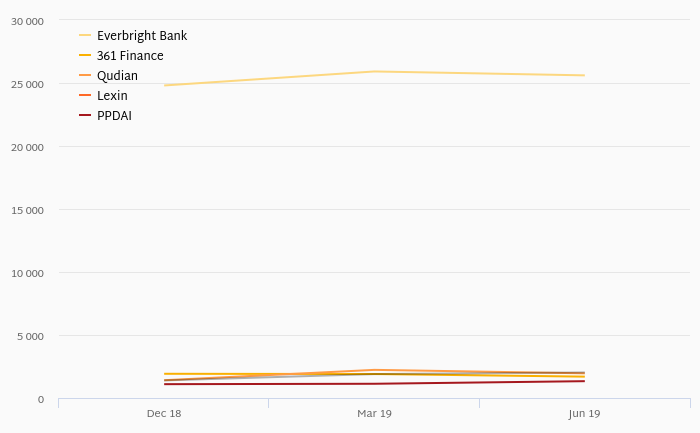Click Everbright Bank data point at Dec 18
This screenshot has width=700, height=433.
pyautogui.click(x=164, y=85)
